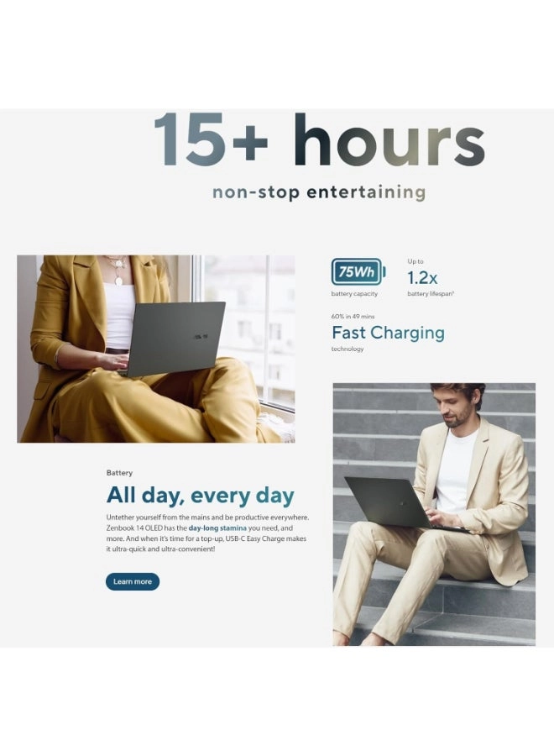Click the Battery section label
The width and height of the screenshot is (554, 756).
click(119, 473)
